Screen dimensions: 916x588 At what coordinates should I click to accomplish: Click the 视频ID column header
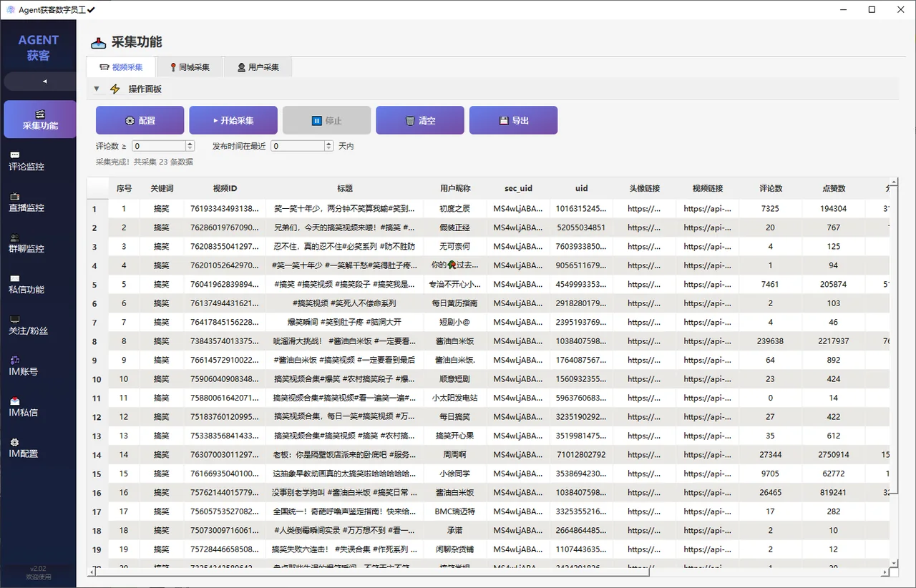pos(225,188)
